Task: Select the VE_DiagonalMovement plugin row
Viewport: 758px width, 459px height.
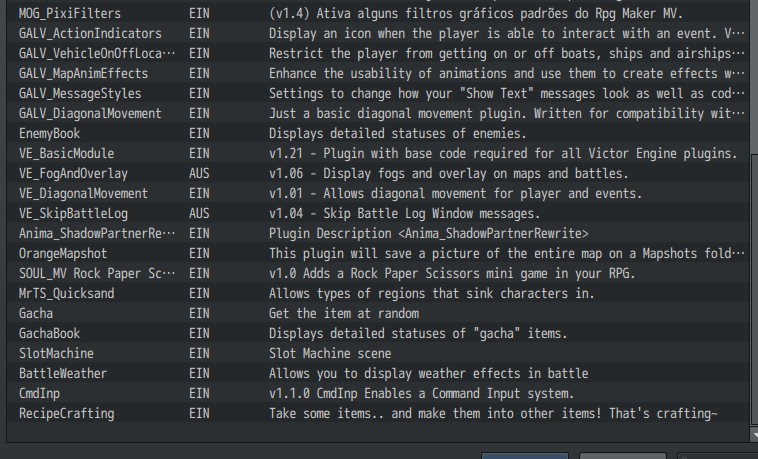Action: [x=378, y=193]
